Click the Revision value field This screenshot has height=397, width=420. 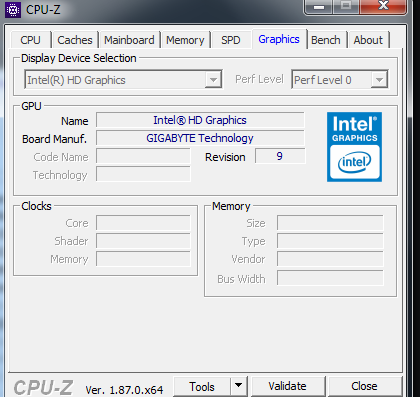[280, 156]
